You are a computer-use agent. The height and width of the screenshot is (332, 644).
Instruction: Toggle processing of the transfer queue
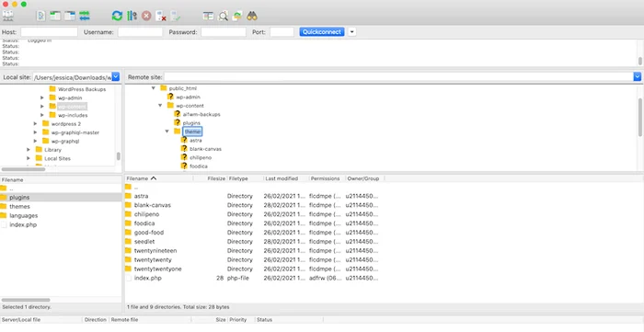click(x=132, y=16)
